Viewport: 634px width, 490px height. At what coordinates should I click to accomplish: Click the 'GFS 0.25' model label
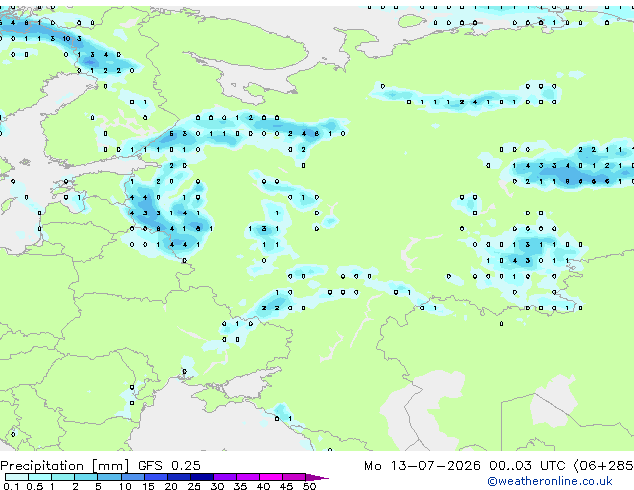pos(169,466)
